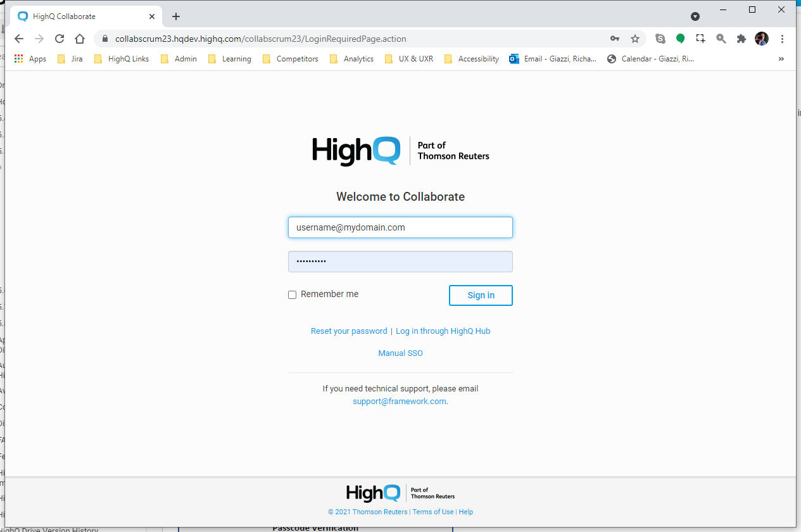The image size is (801, 532).
Task: Open a new tab with the plus button
Action: (x=176, y=16)
